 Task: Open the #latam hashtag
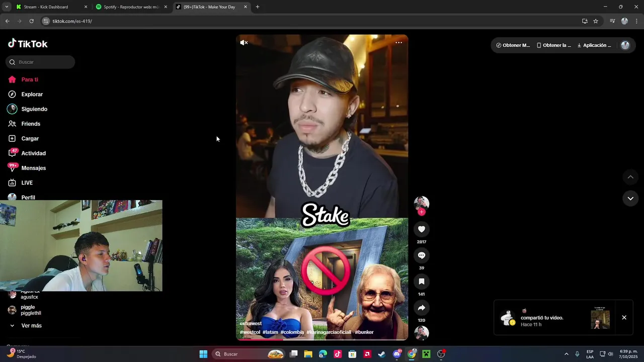(x=270, y=332)
